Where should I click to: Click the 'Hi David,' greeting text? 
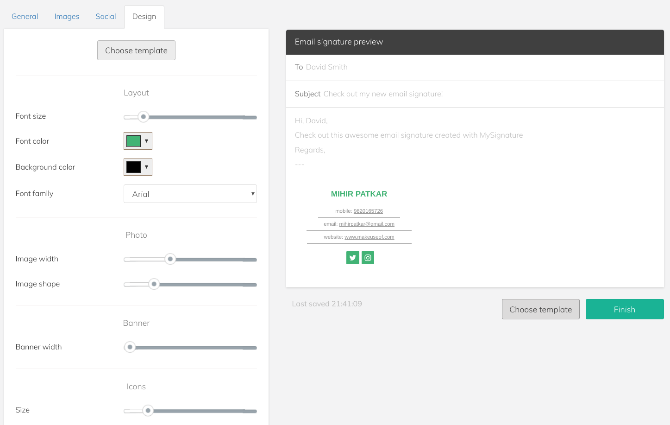pyautogui.click(x=311, y=121)
